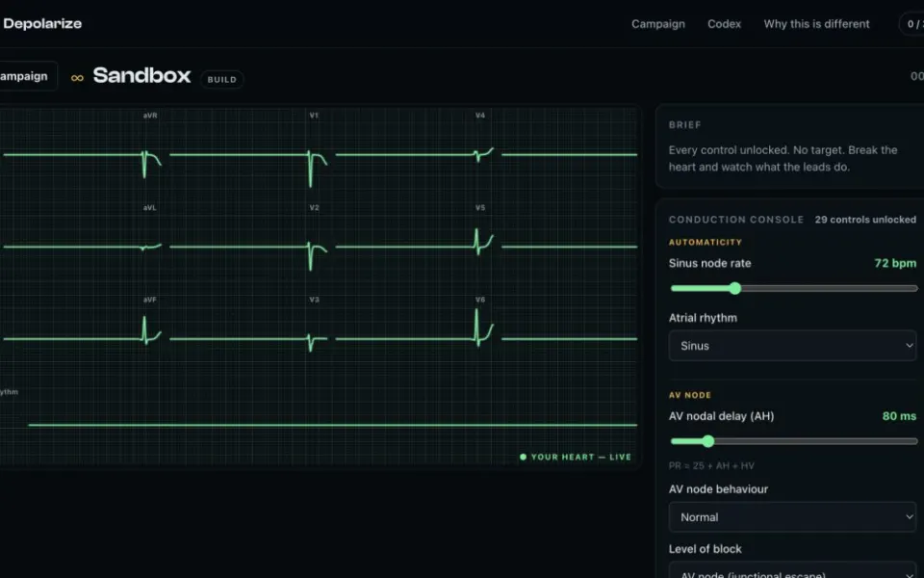The height and width of the screenshot is (578, 924).
Task: Open the Atrial rhythm Sinus dropdown
Action: click(792, 346)
